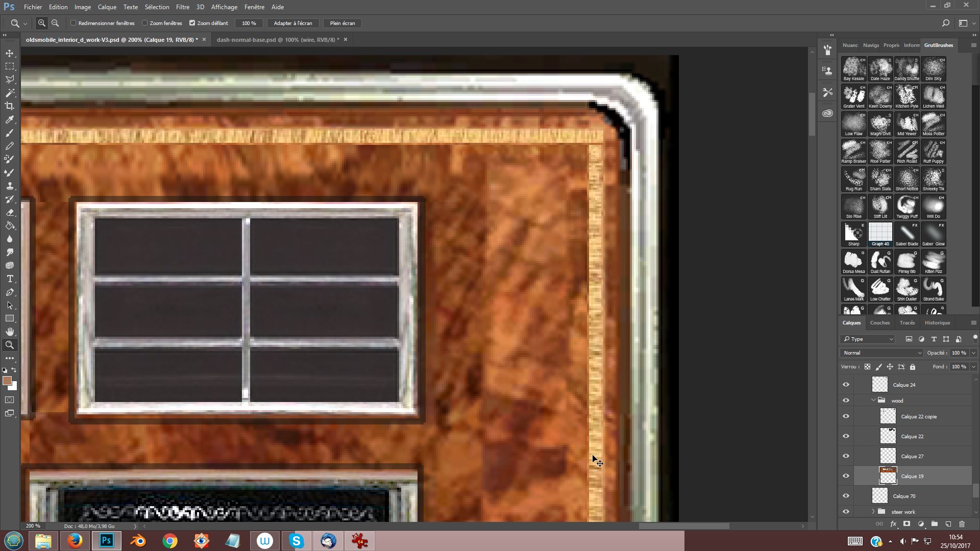This screenshot has width=980, height=551.
Task: Delete layer with the trash icon
Action: click(962, 524)
